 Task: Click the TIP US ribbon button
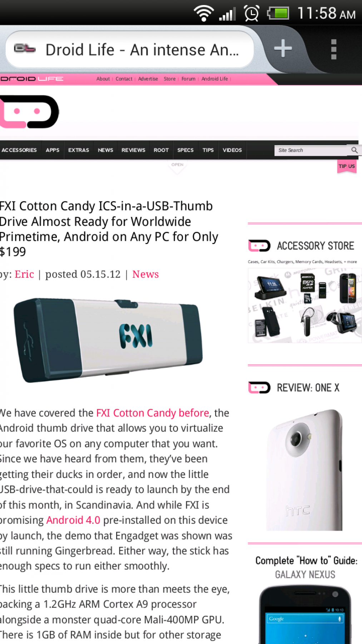click(347, 166)
